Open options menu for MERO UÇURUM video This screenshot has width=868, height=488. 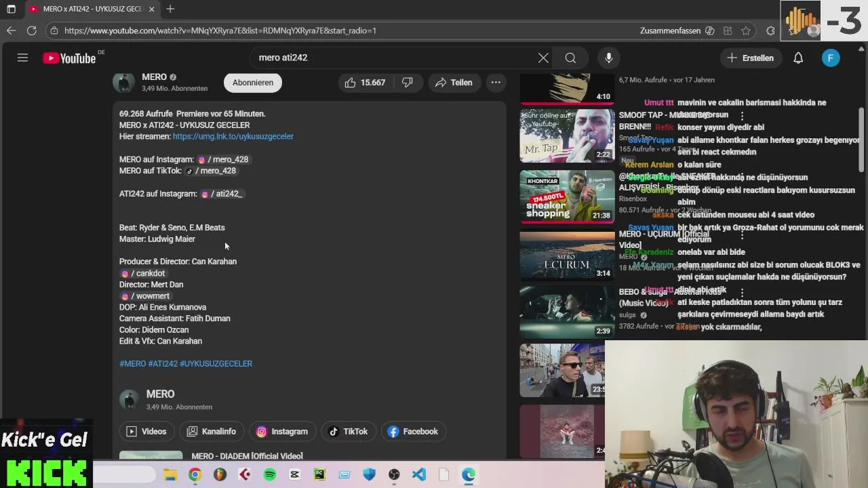[742, 236]
